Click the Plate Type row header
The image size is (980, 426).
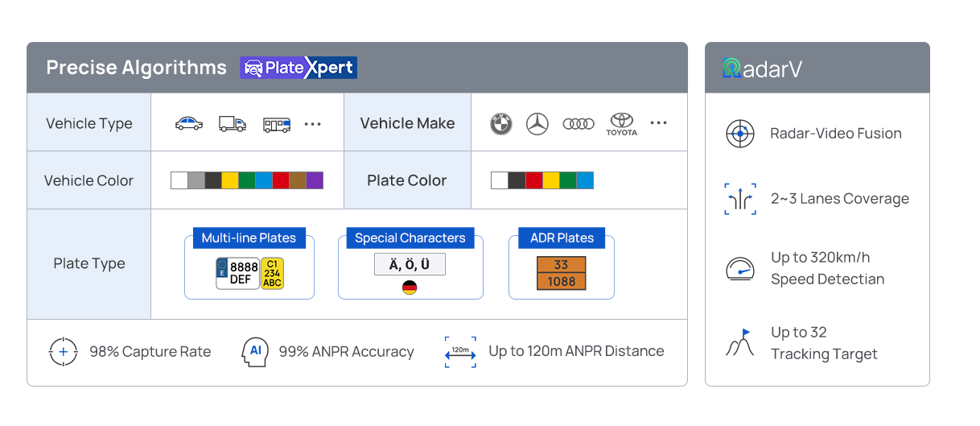pos(89,264)
